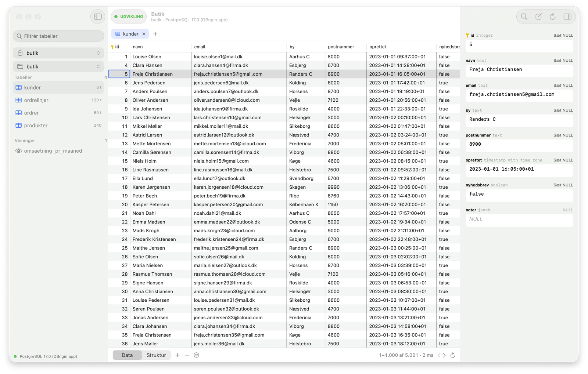Open the omsaetning_pr_maaned view

[59, 151]
